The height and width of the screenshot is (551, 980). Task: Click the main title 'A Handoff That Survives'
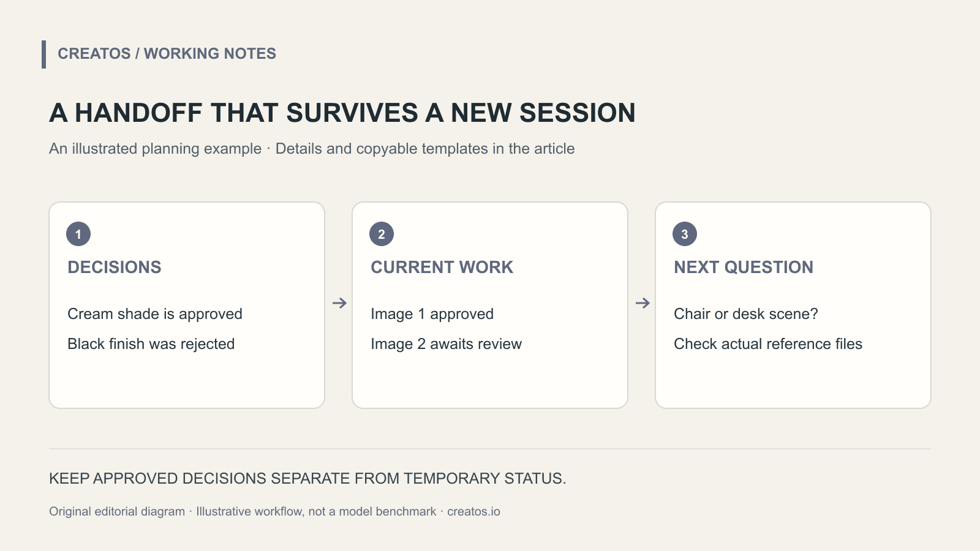click(x=342, y=113)
